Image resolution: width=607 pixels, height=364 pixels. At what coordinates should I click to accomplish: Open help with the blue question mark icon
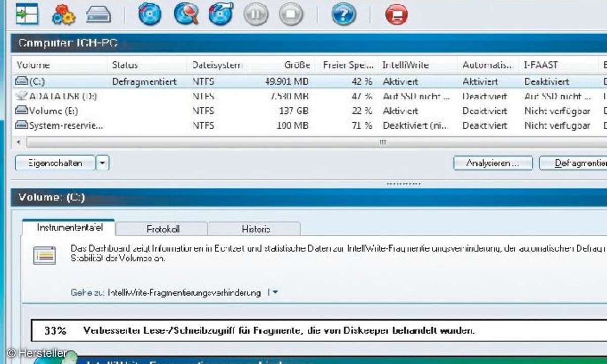coord(344,14)
